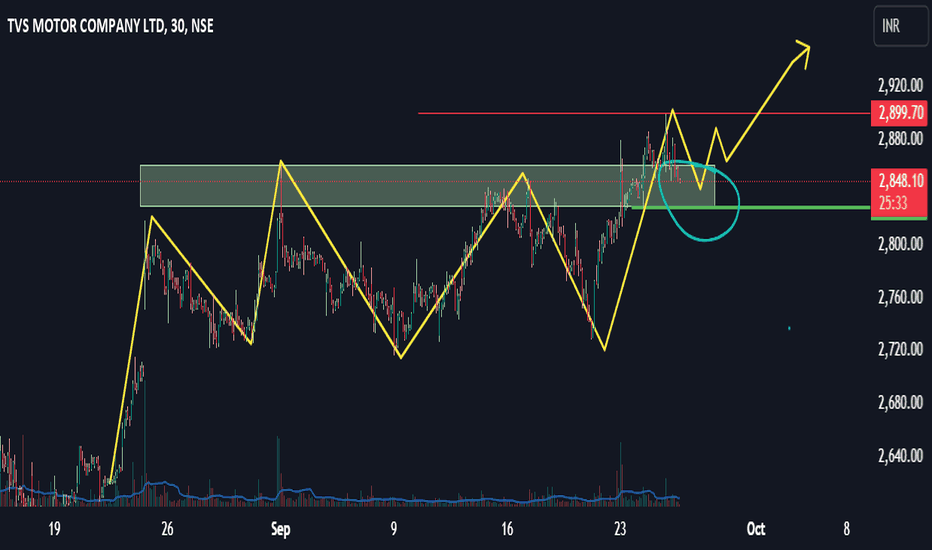Click the Sep label on time axis

click(281, 529)
